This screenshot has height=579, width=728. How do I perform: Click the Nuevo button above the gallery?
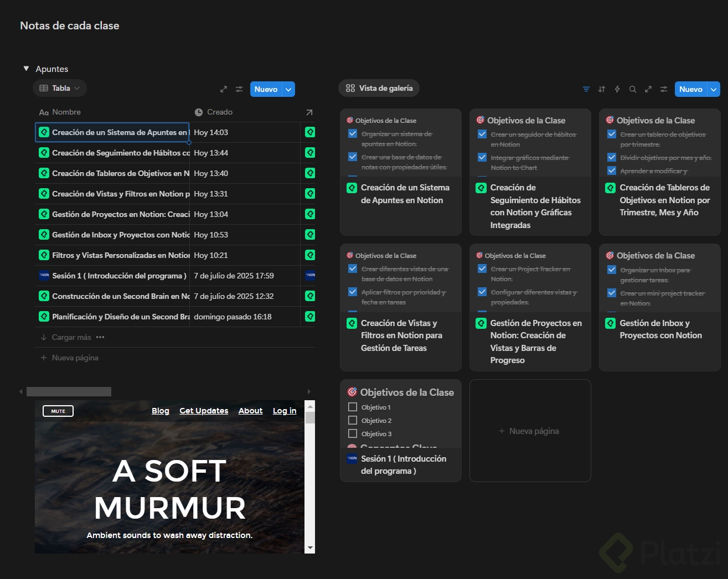pyautogui.click(x=691, y=89)
